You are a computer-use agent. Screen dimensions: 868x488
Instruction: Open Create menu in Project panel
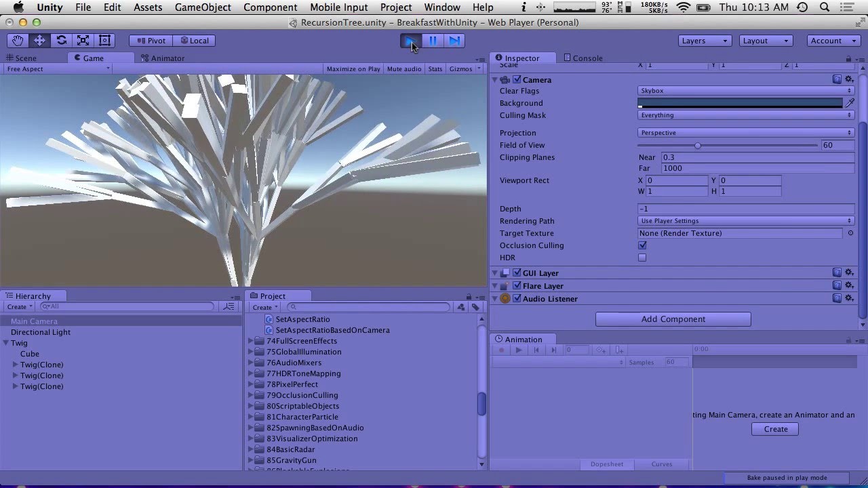click(x=265, y=308)
